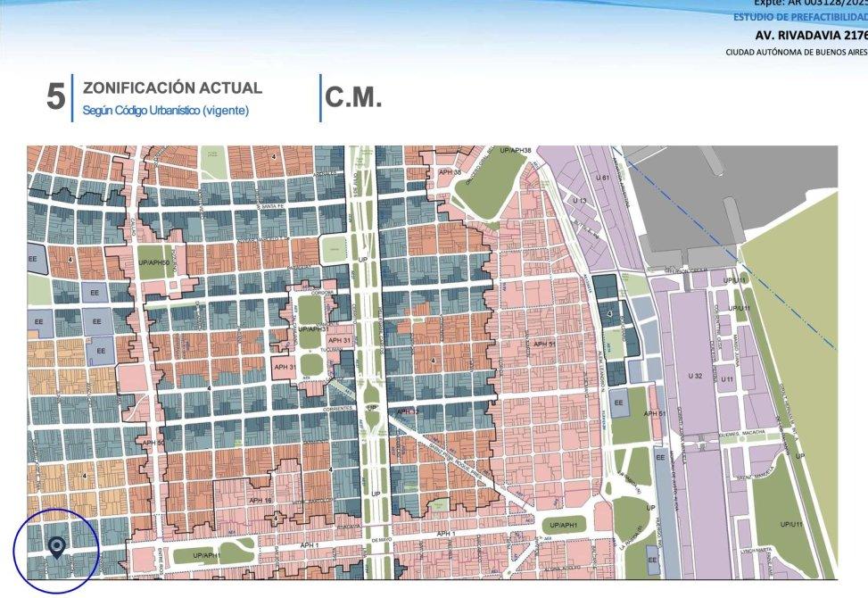Click the ZONIFICACIÓN ACTUAL heading
The width and height of the screenshot is (868, 598).
coord(172,88)
